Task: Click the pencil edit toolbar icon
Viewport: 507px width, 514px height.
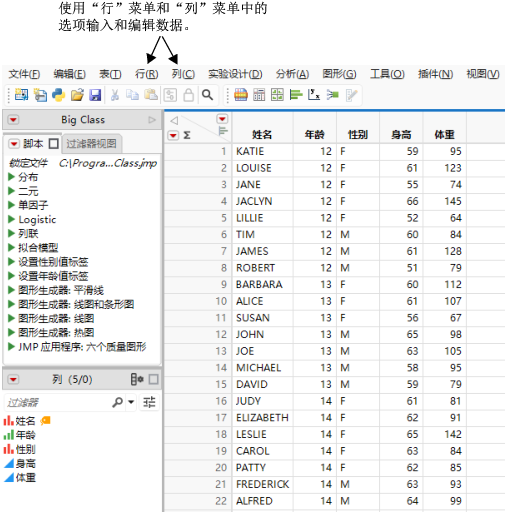Action: 351,95
